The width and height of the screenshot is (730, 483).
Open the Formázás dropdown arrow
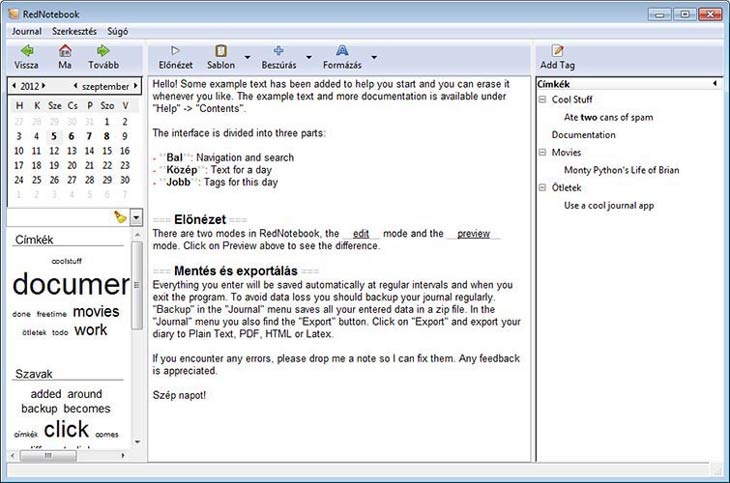point(373,57)
